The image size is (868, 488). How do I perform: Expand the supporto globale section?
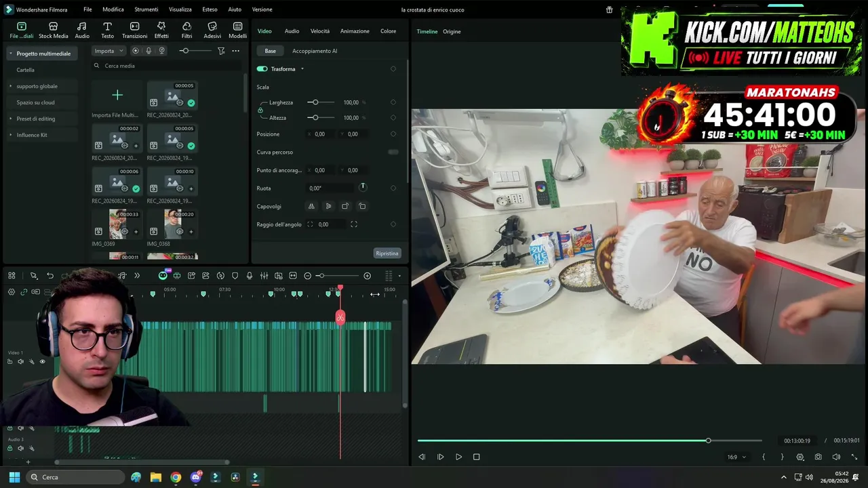10,86
